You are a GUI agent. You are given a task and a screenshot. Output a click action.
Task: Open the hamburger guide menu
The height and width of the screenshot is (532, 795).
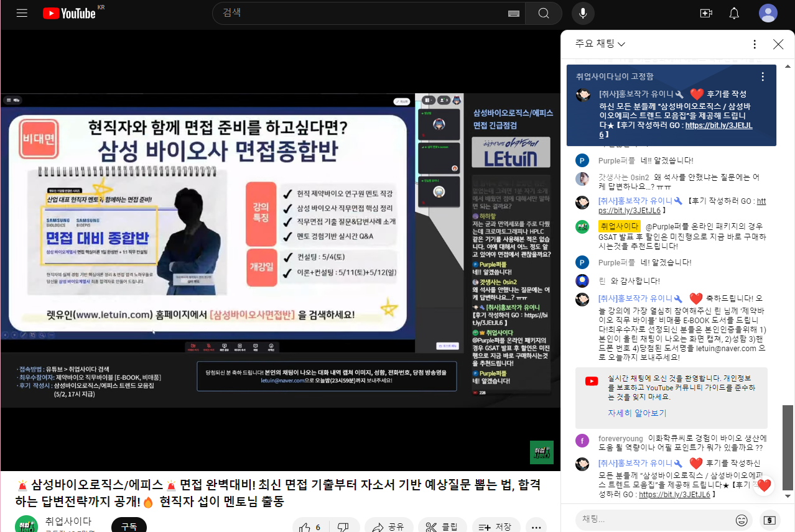22,13
